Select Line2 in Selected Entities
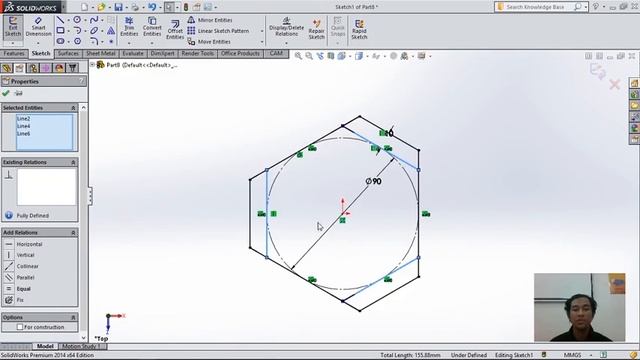The width and height of the screenshot is (640, 360). 23,119
